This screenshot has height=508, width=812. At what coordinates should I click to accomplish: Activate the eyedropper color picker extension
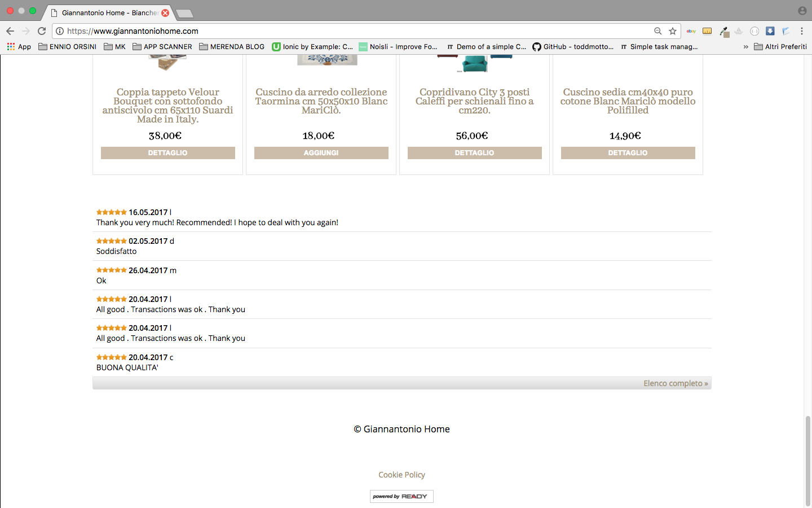[x=724, y=32]
